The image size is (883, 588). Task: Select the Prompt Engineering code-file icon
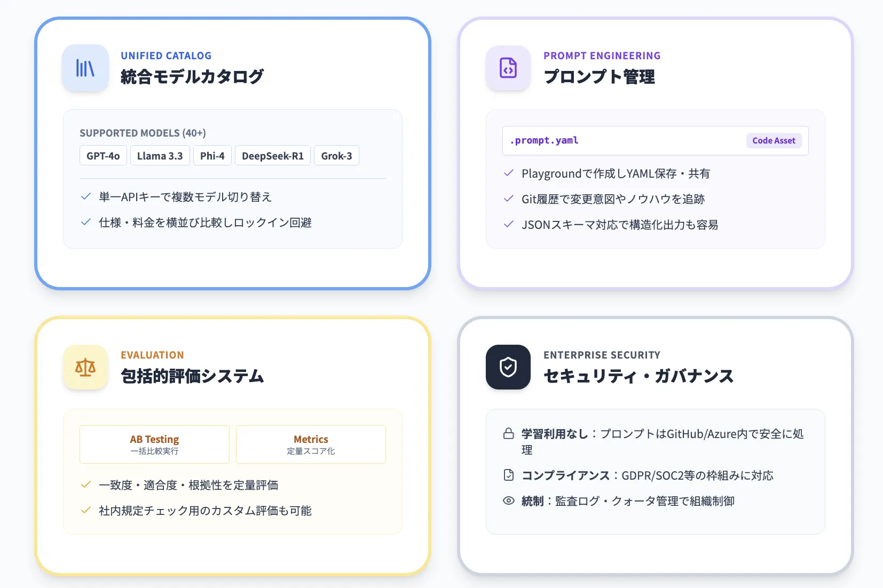click(x=508, y=68)
